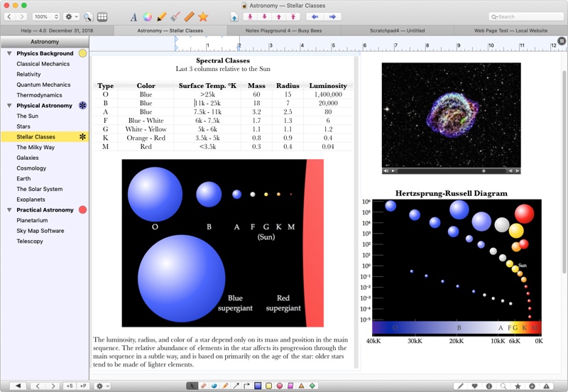Click the magnifier icon beside the gear menu

[88, 16]
